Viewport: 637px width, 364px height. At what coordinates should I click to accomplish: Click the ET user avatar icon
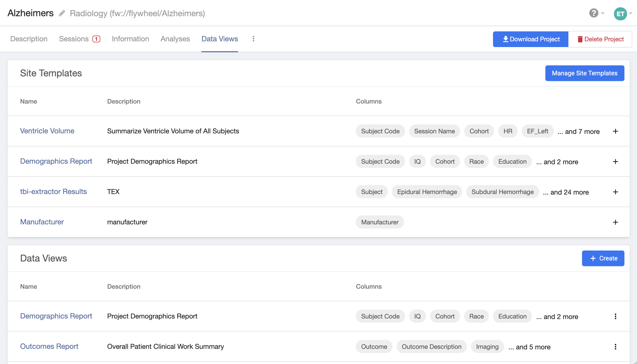click(620, 14)
